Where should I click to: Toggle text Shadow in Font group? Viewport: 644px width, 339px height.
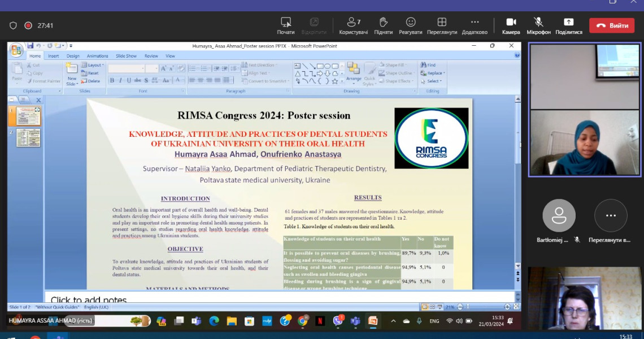coord(146,81)
